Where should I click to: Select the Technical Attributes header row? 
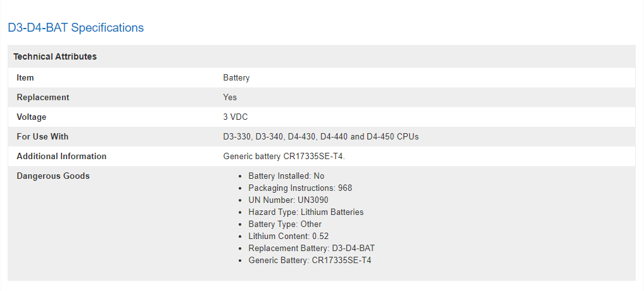[322, 56]
